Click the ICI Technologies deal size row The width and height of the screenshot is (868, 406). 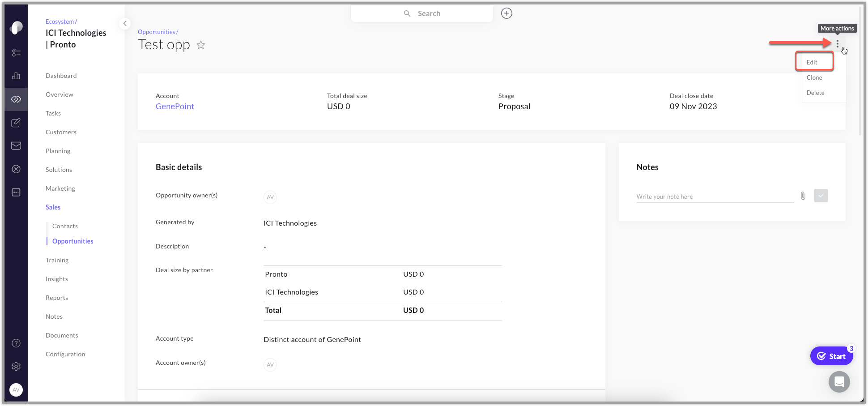pyautogui.click(x=383, y=292)
